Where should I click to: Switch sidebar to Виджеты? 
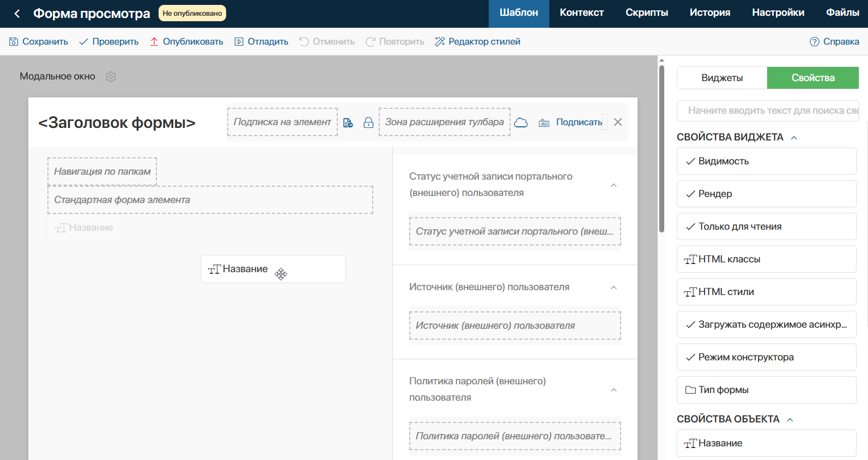click(x=722, y=78)
